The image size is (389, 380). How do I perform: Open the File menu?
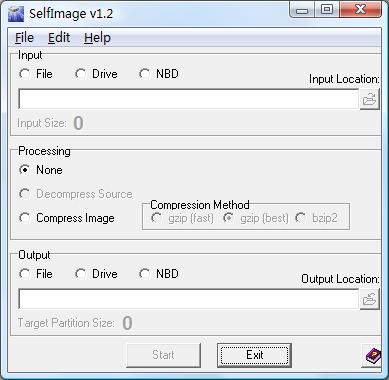(24, 38)
